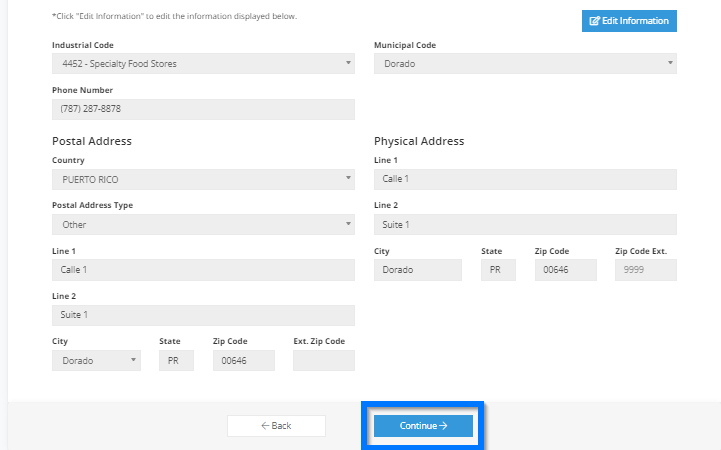Open the postal Country dropdown
This screenshot has width=721, height=450.
(x=203, y=179)
